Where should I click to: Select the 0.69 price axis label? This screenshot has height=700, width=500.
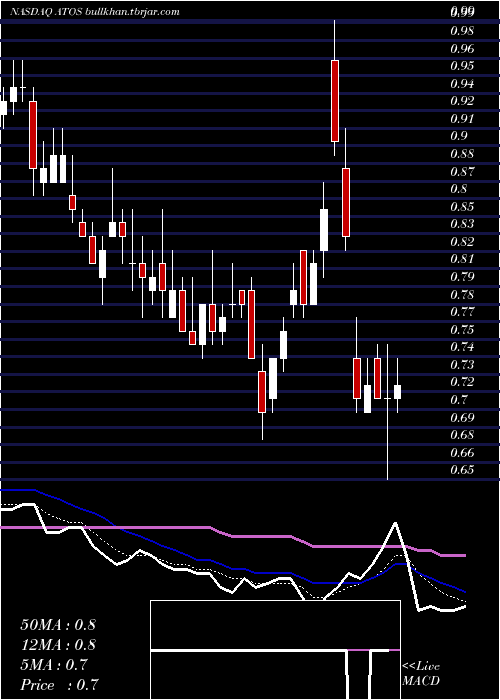462,418
